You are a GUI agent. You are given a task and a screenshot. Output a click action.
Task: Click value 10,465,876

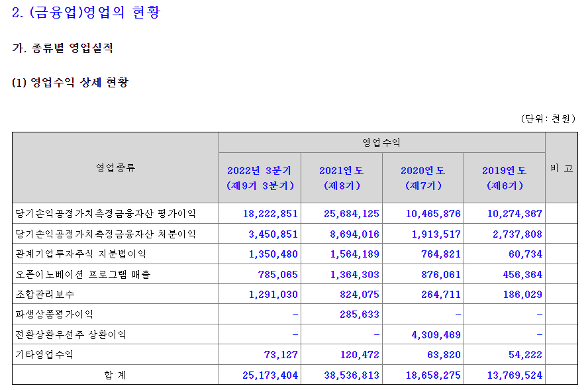tap(433, 214)
